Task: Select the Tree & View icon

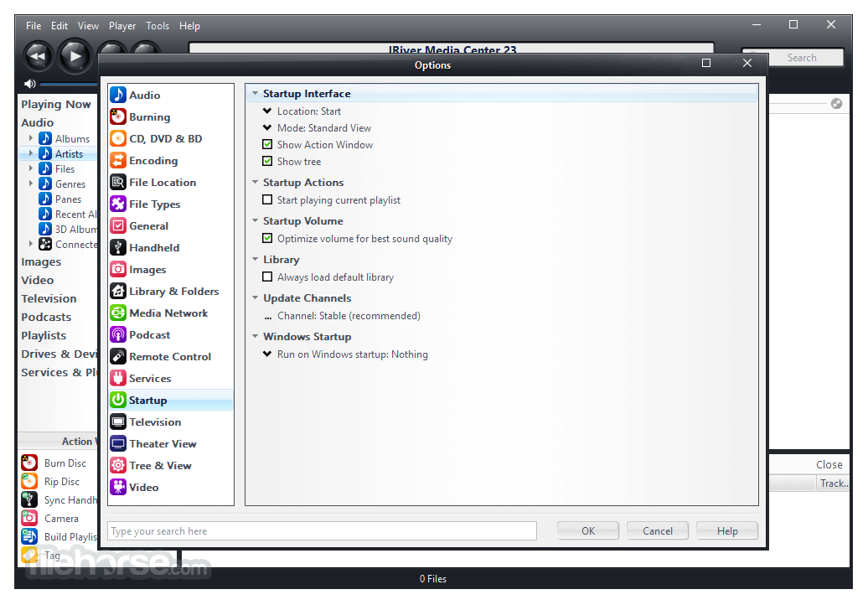Action: 118,466
